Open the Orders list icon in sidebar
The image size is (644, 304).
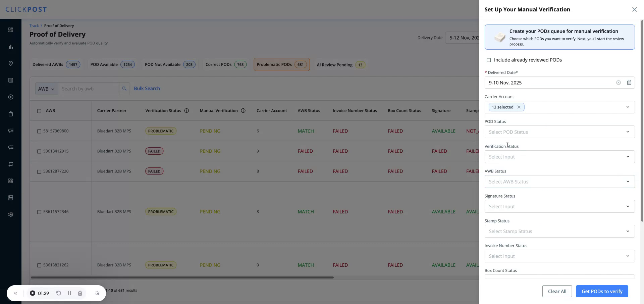[x=11, y=80]
